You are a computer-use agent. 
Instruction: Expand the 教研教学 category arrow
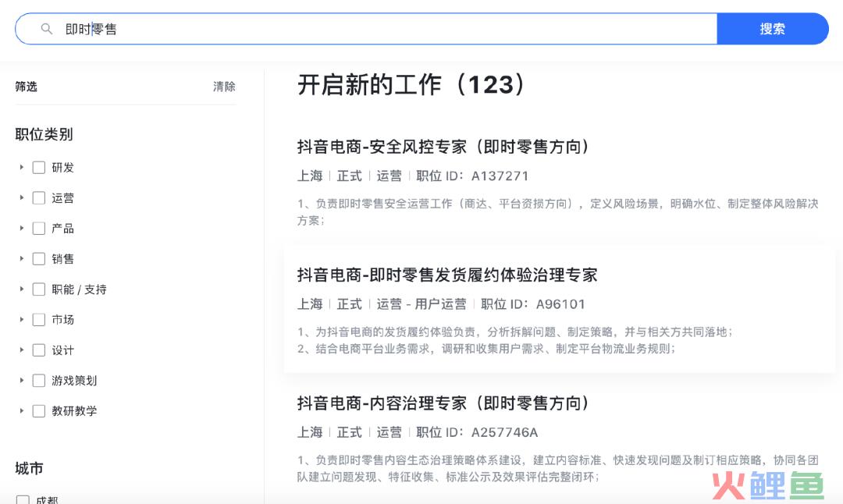22,410
